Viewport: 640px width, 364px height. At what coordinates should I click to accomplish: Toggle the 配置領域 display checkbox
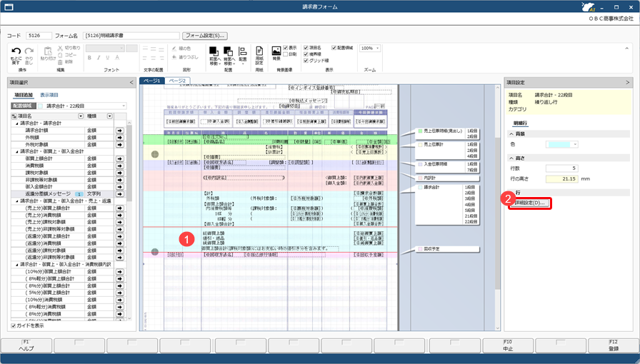334,48
